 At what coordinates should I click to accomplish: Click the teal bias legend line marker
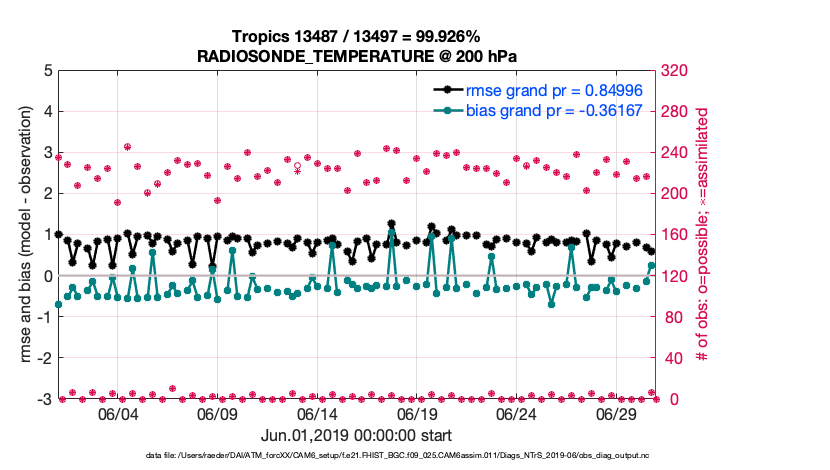pos(447,111)
